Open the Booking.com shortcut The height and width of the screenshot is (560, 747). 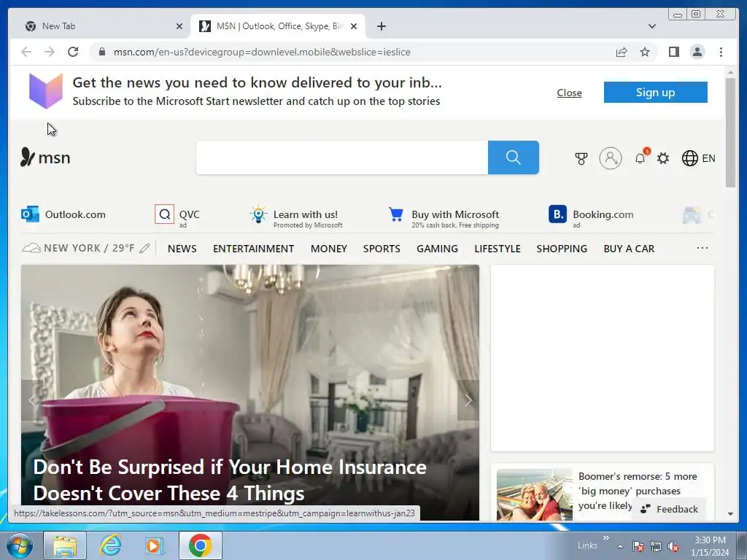591,215
